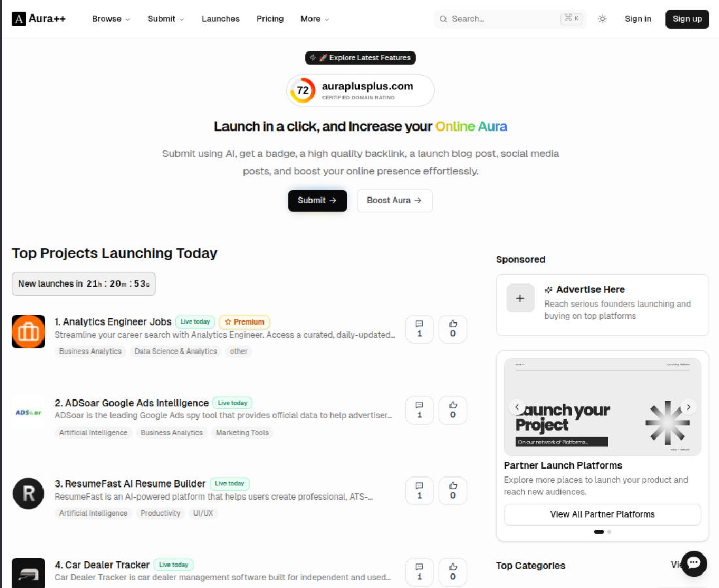
Task: Select the Marketing Tools tag
Action: 242,433
